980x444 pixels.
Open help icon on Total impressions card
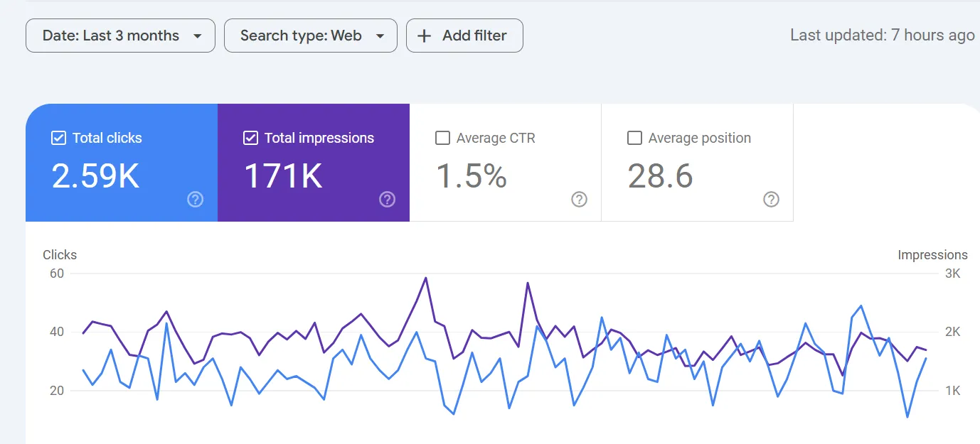387,200
